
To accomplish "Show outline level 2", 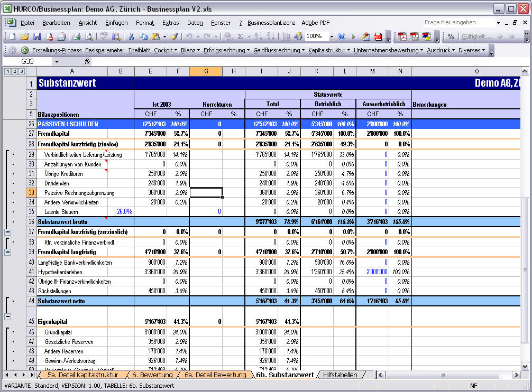I will pyautogui.click(x=14, y=71).
